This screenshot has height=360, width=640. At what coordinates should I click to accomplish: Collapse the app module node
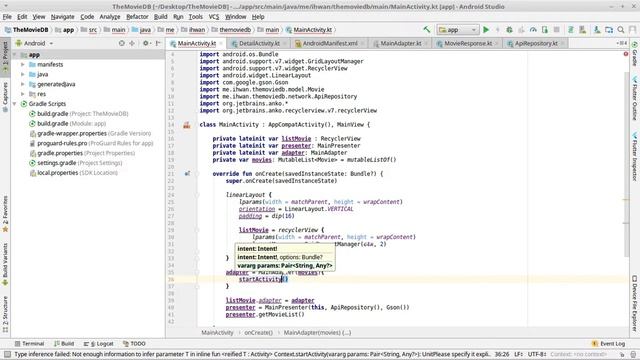[x=15, y=55]
